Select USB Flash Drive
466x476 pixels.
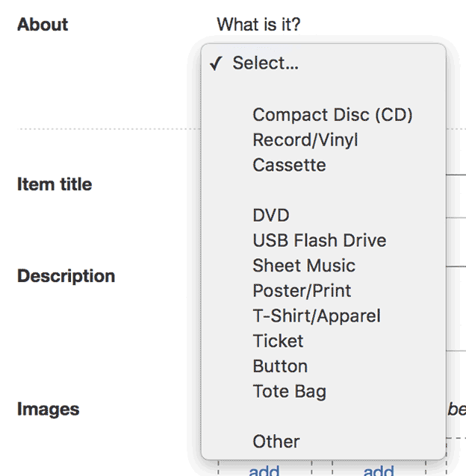coord(319,240)
